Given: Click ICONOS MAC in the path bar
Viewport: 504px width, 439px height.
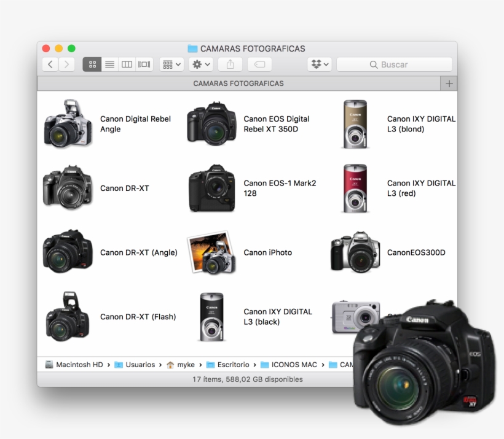Looking at the screenshot, I should click(289, 365).
